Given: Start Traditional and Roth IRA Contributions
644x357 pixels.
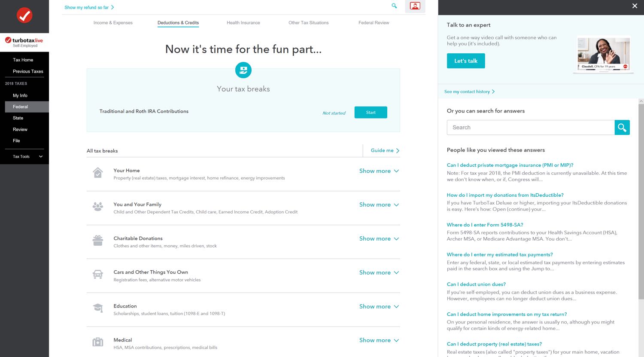Looking at the screenshot, I should pos(371,113).
